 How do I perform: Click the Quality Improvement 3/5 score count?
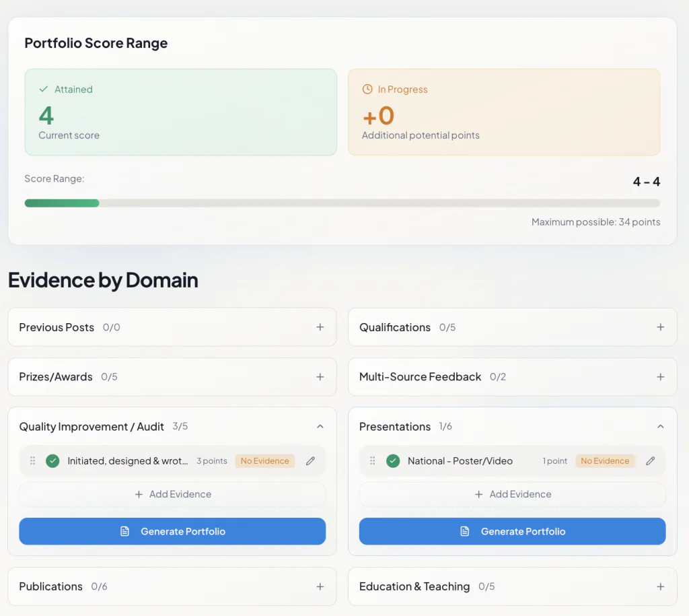180,427
